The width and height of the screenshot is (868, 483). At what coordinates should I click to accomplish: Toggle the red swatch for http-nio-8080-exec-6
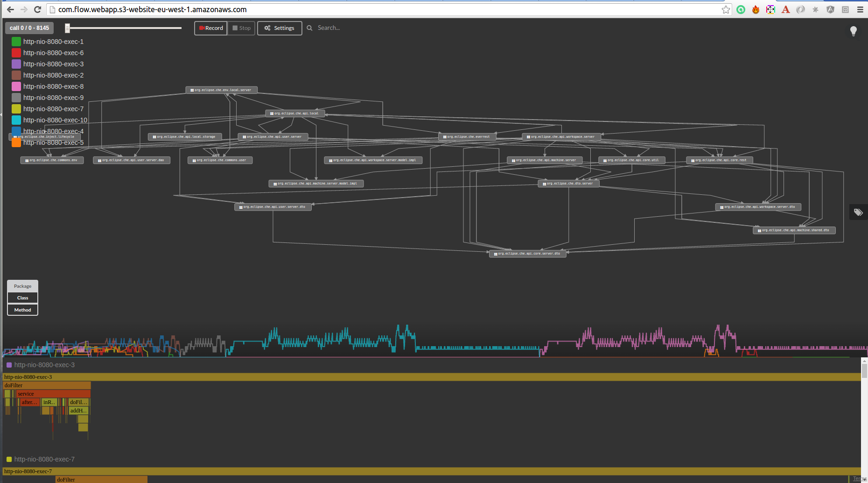pyautogui.click(x=15, y=52)
